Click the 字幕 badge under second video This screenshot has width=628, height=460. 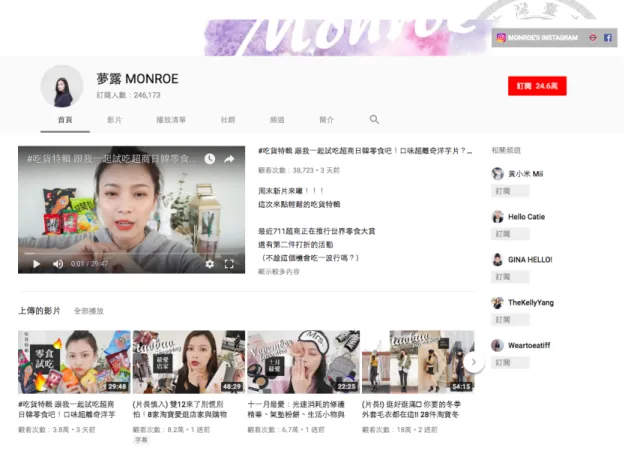[141, 440]
